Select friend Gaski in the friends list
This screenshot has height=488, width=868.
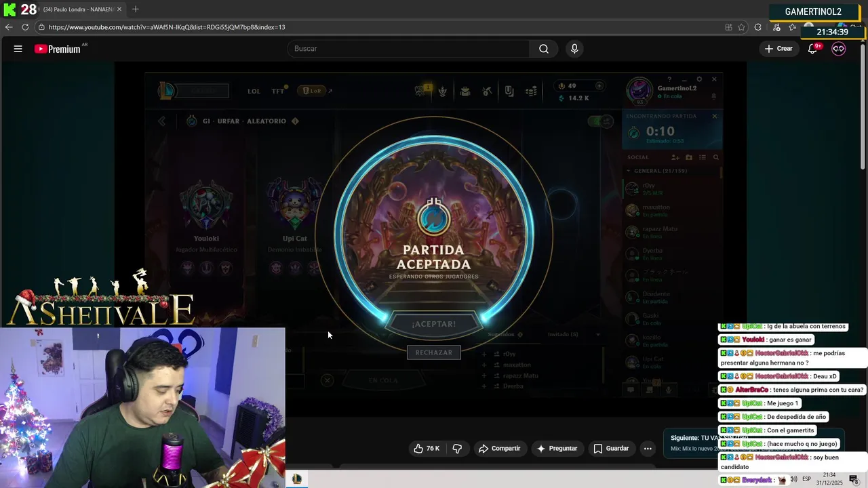pos(670,319)
